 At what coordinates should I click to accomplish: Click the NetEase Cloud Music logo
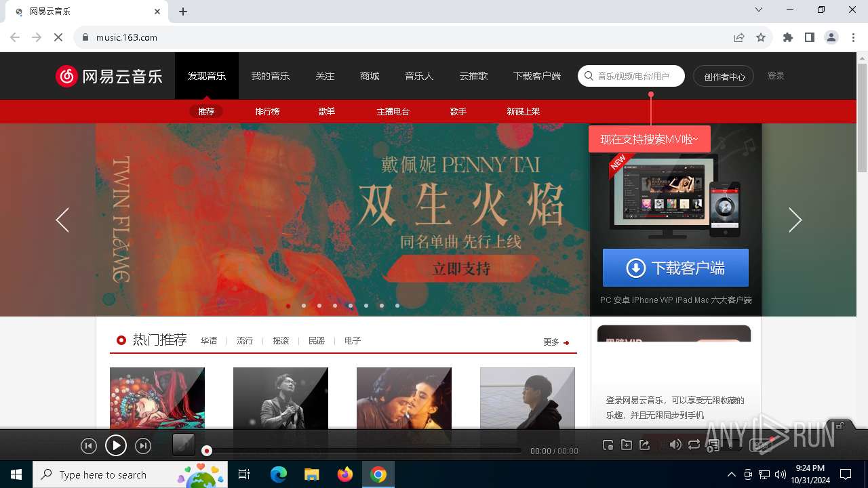click(x=109, y=76)
